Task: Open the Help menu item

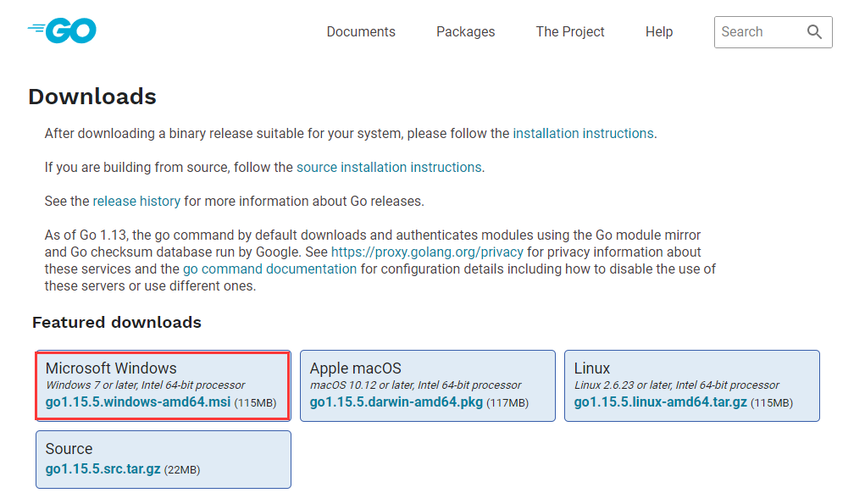Action: [x=658, y=32]
